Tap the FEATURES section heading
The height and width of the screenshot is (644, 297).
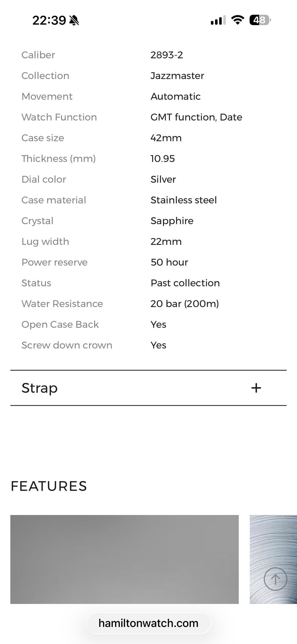click(49, 486)
